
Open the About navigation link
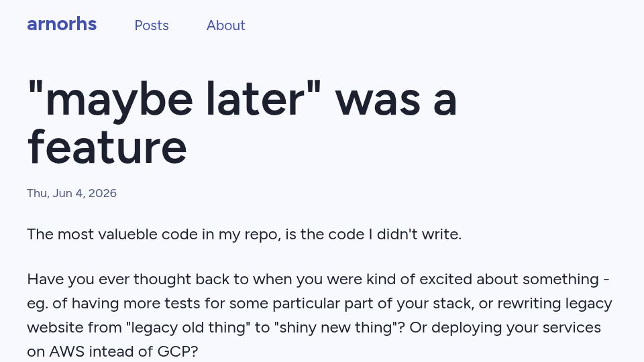tap(225, 25)
